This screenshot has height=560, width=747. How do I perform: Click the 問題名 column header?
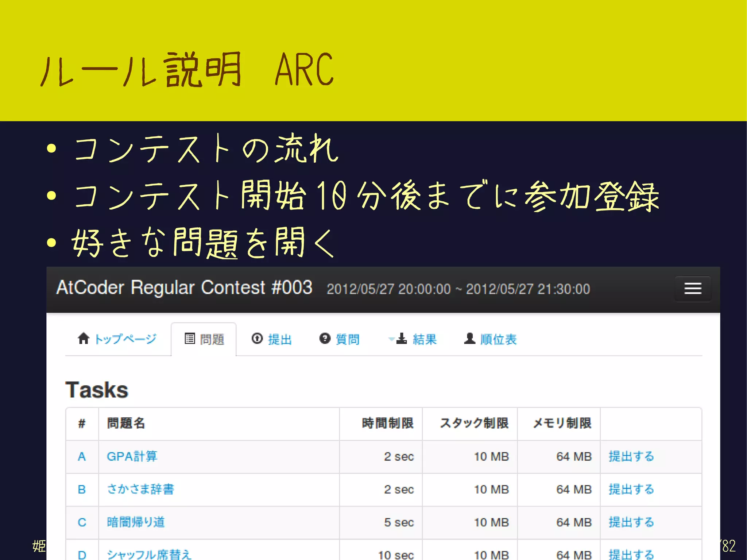(126, 423)
